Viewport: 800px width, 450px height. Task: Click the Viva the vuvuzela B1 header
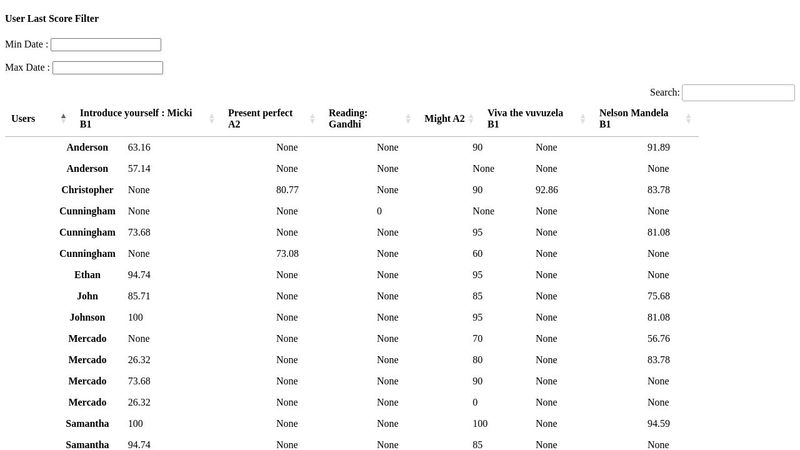(x=525, y=118)
